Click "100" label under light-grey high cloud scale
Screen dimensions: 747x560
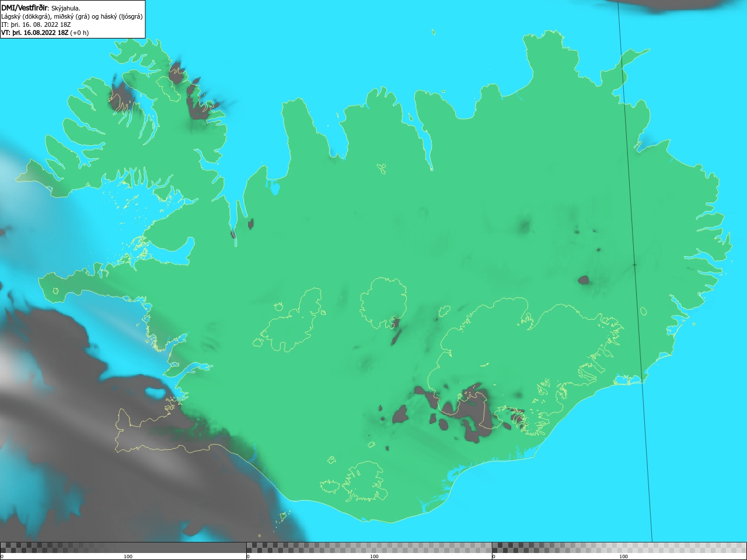point(623,556)
